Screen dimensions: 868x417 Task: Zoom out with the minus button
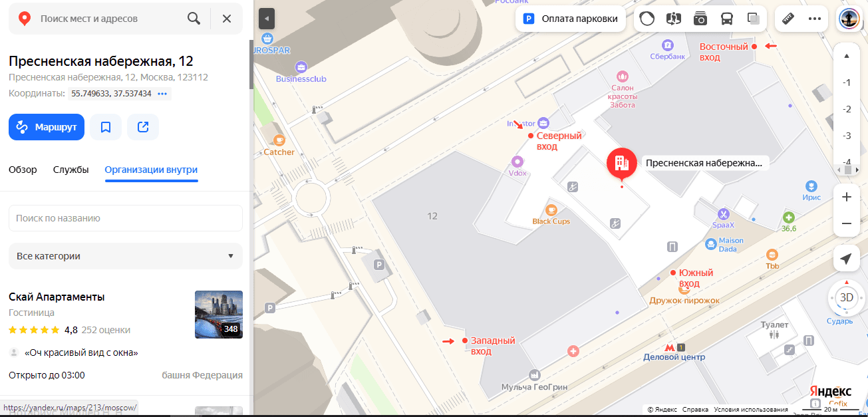pyautogui.click(x=846, y=223)
